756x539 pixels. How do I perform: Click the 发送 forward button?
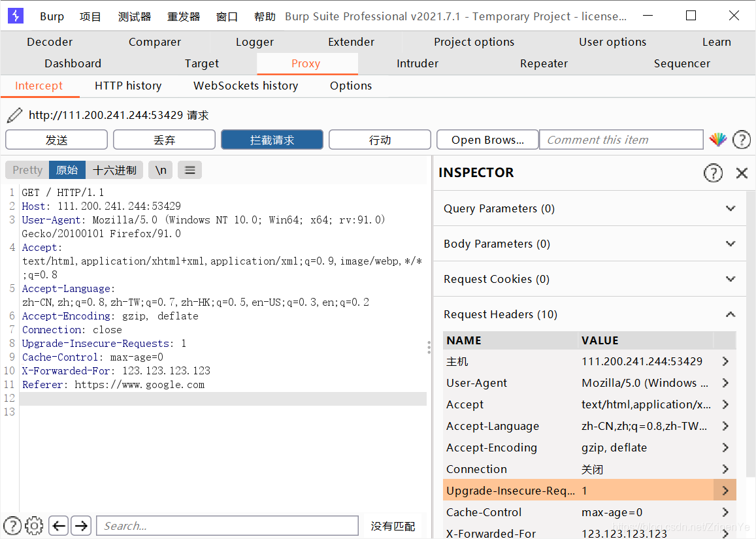tap(56, 140)
